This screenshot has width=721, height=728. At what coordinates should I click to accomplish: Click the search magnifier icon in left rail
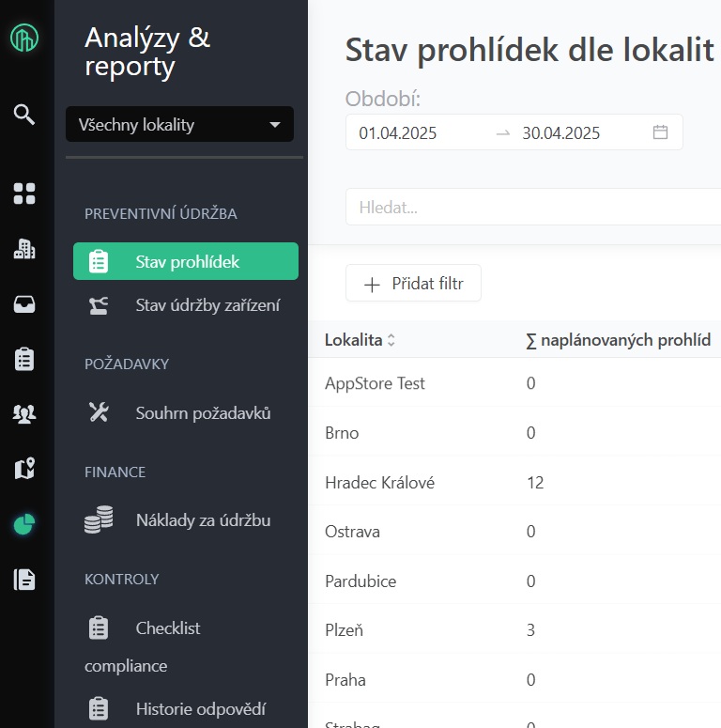pos(24,115)
